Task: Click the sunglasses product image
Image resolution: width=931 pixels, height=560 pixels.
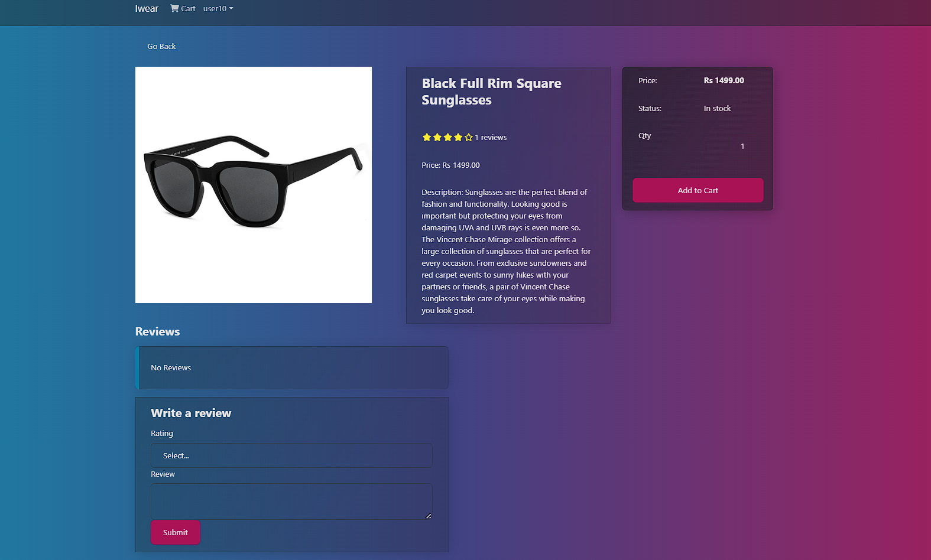Action: click(254, 185)
